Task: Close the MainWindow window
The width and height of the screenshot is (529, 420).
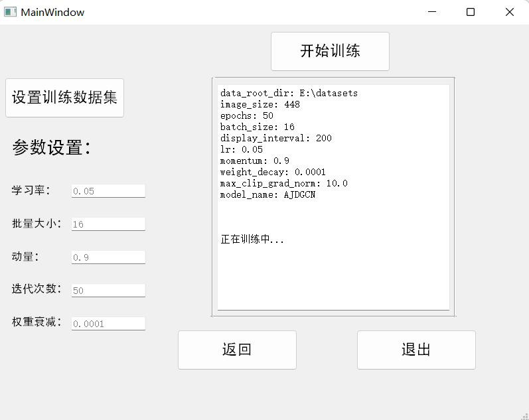Action: point(510,12)
